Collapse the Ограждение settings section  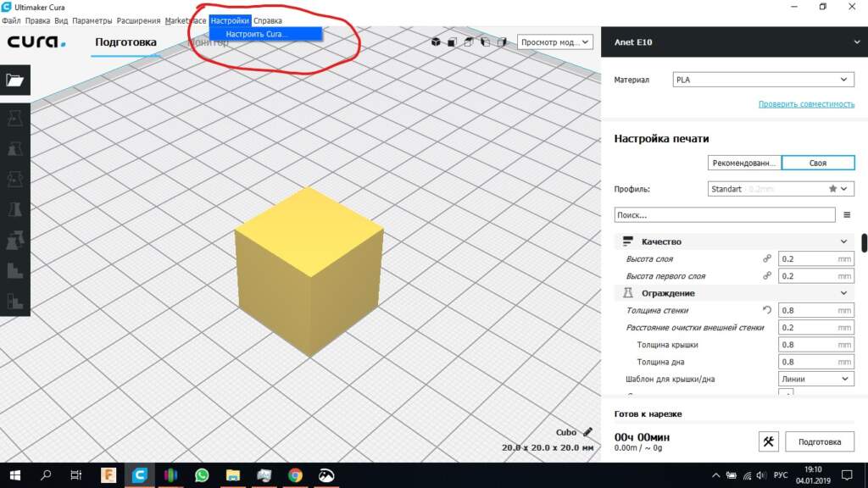(843, 293)
